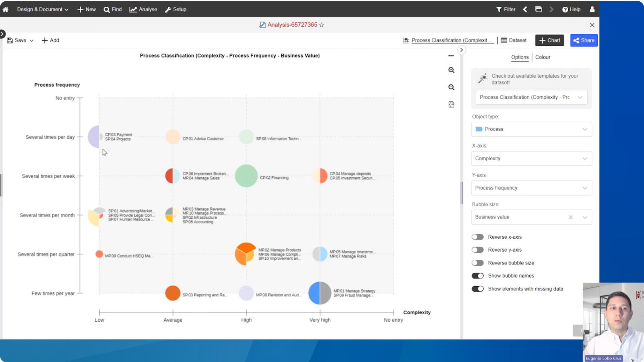The height and width of the screenshot is (362, 644).
Task: Open the Design & Document menu
Action: 42,9
